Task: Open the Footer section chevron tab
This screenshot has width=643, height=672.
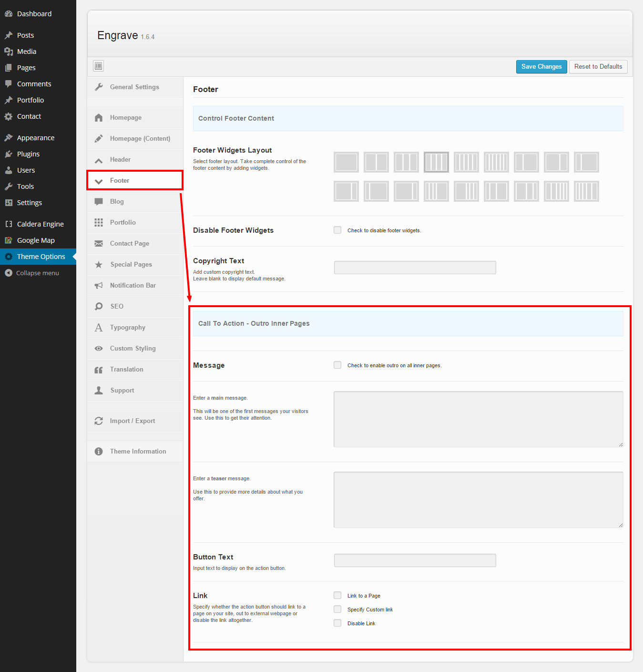Action: (99, 181)
